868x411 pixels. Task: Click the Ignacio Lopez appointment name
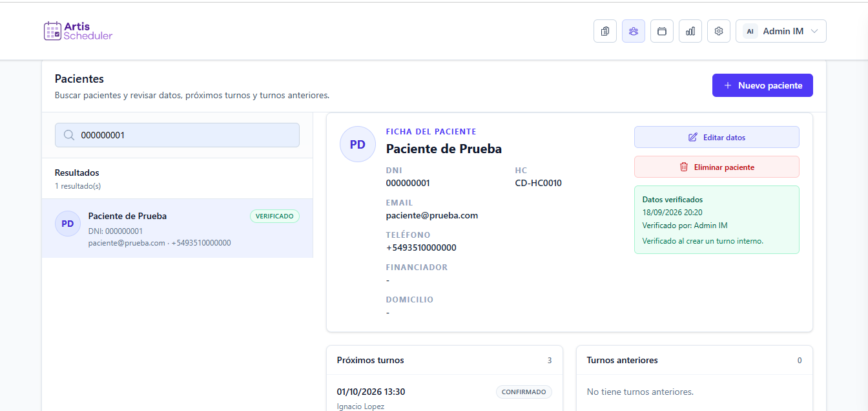360,406
